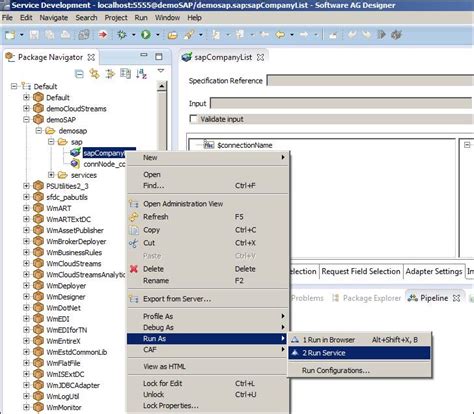Open the Debug As submenu

pos(207,327)
